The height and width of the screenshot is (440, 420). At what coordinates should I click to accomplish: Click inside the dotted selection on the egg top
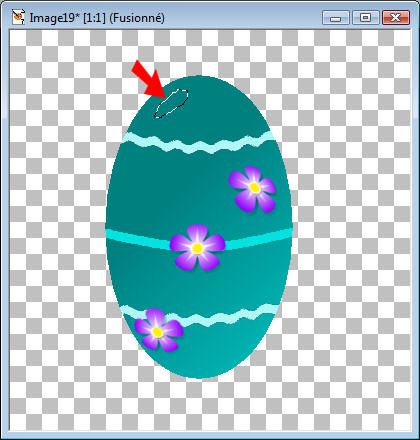click(171, 103)
